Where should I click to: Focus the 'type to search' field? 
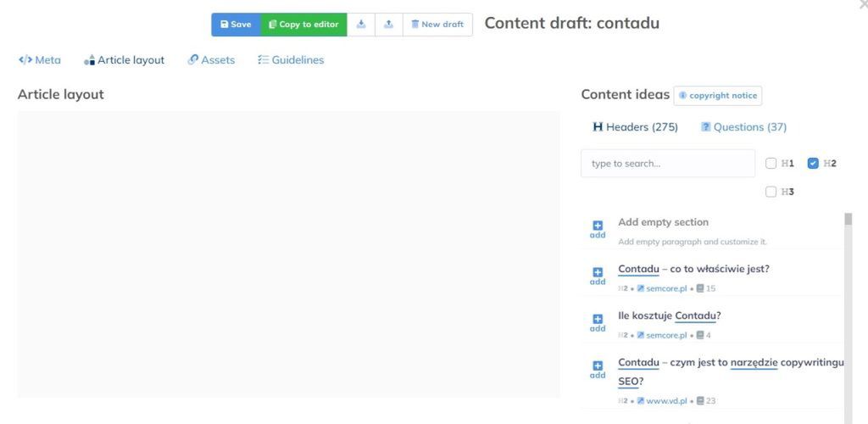click(x=667, y=163)
